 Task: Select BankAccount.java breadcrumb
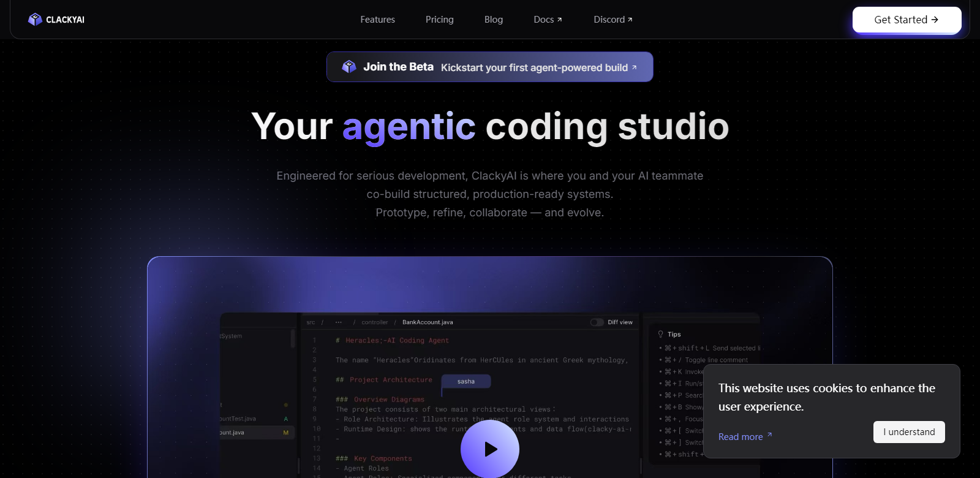[x=428, y=322]
